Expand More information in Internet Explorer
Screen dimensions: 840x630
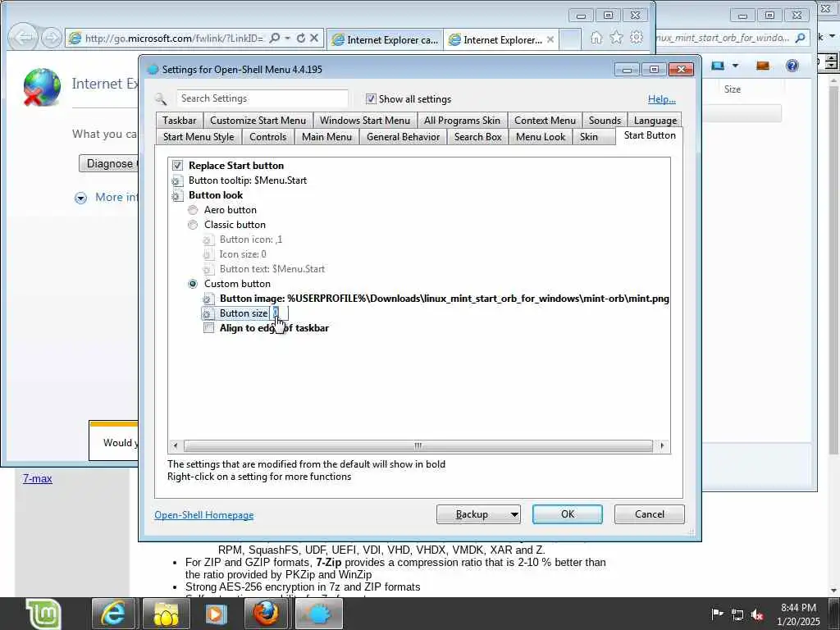[x=80, y=199]
